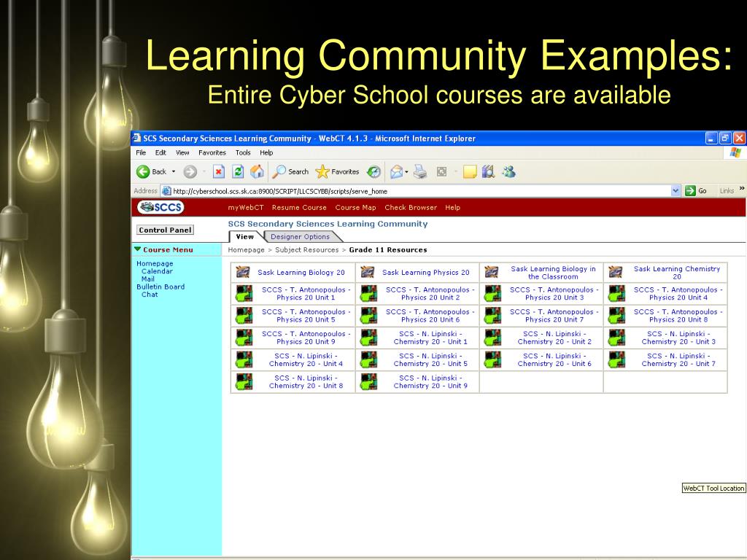Click the Course Menu heading text
747x560 pixels.
coord(169,249)
